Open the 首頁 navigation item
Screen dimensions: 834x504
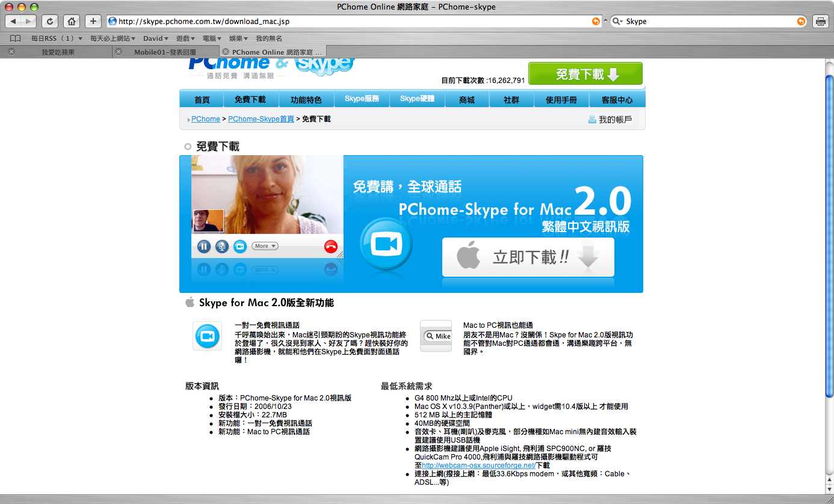click(x=202, y=99)
